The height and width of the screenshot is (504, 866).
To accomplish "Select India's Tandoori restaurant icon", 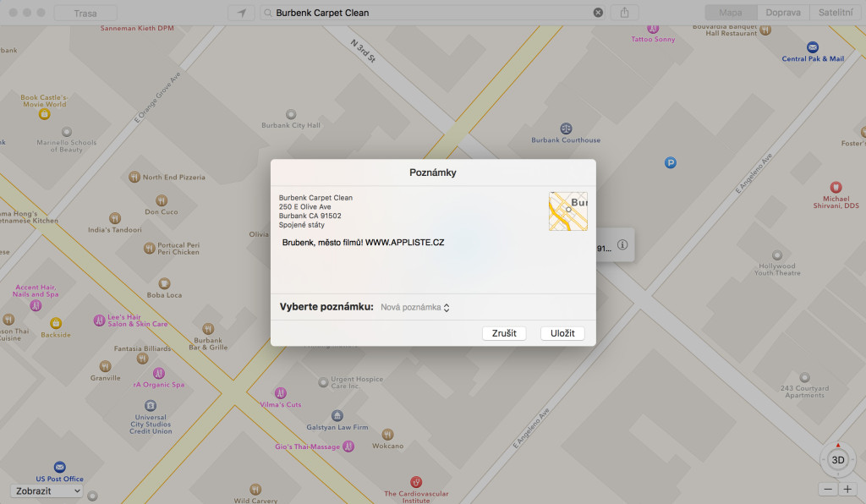I will point(115,219).
